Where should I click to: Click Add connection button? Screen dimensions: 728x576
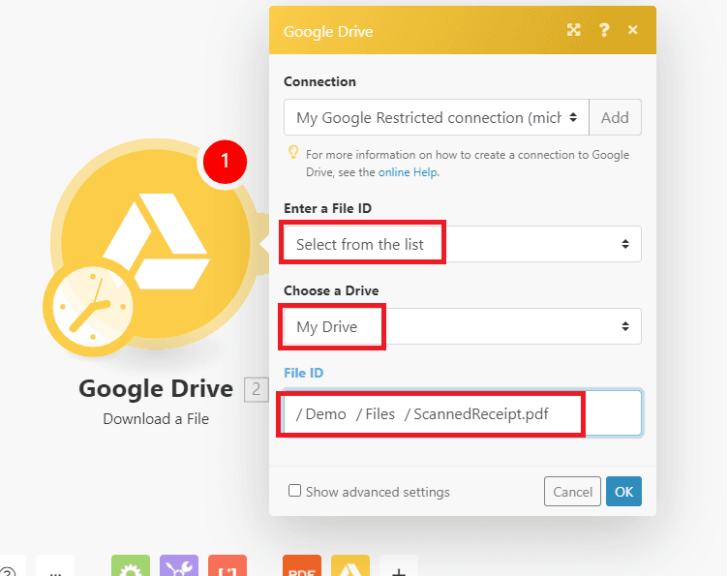point(615,117)
